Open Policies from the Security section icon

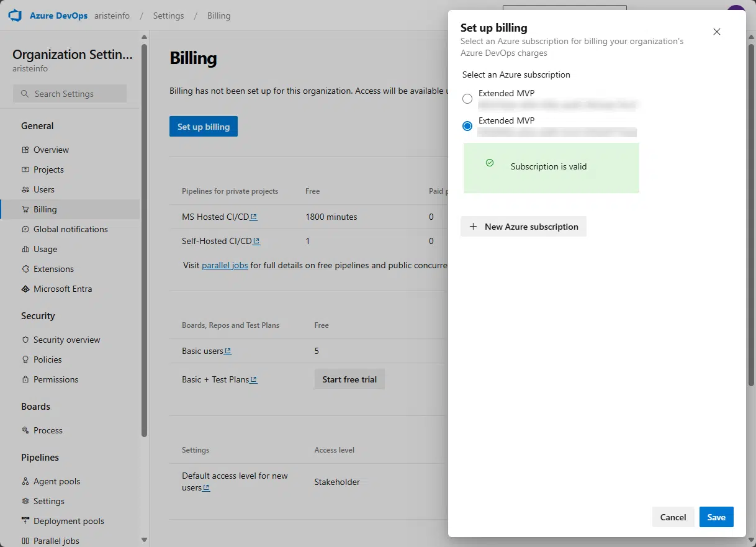coord(25,359)
